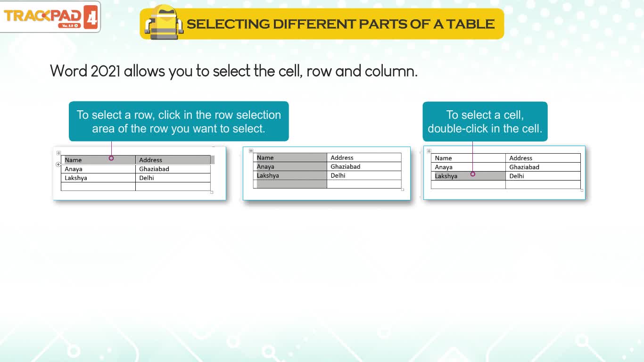The width and height of the screenshot is (644, 362).
Task: Click table move handle of first table
Action: click(x=59, y=153)
